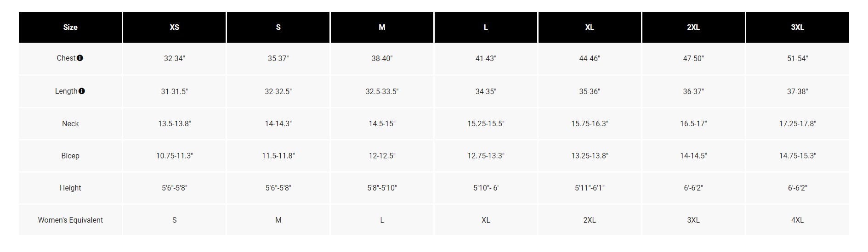Click the 4XL women's equivalent cell
This screenshot has width=868, height=252.
click(797, 220)
